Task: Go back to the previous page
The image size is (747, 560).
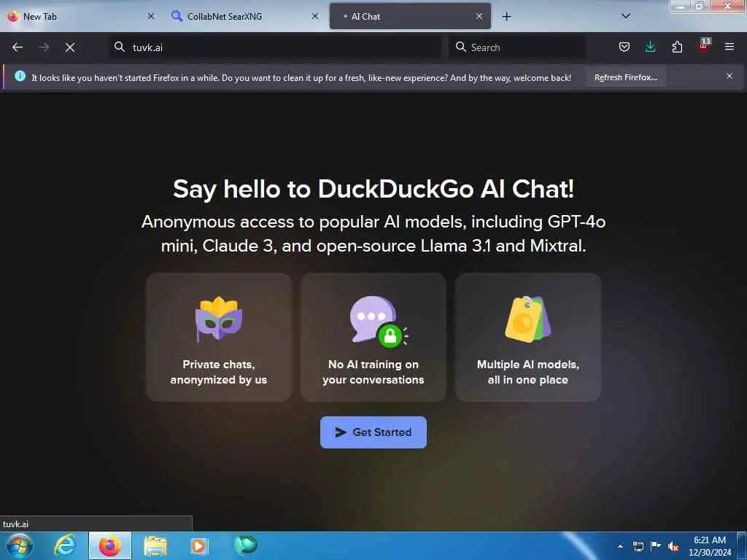Action: pyautogui.click(x=18, y=47)
